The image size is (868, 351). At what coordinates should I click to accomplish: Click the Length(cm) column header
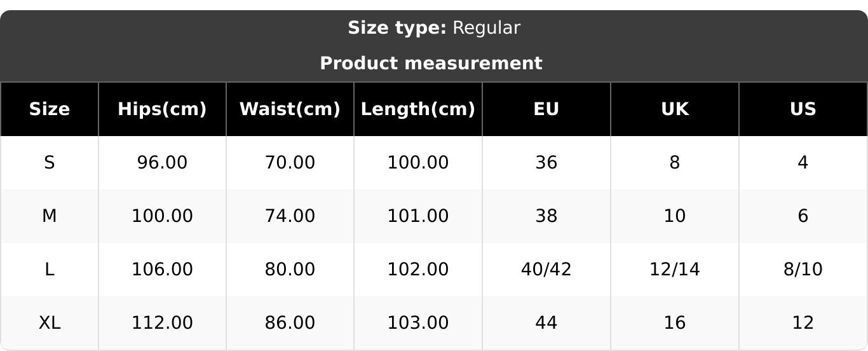coord(417,109)
